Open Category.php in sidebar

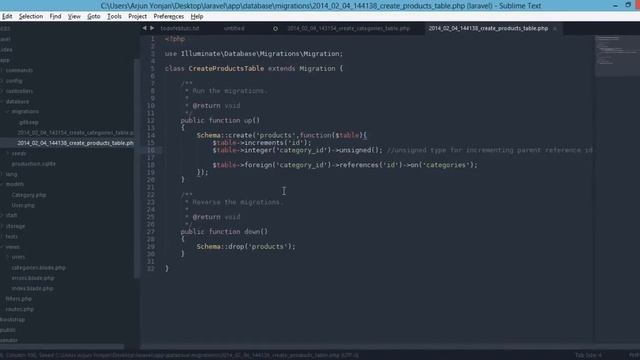tap(29, 195)
